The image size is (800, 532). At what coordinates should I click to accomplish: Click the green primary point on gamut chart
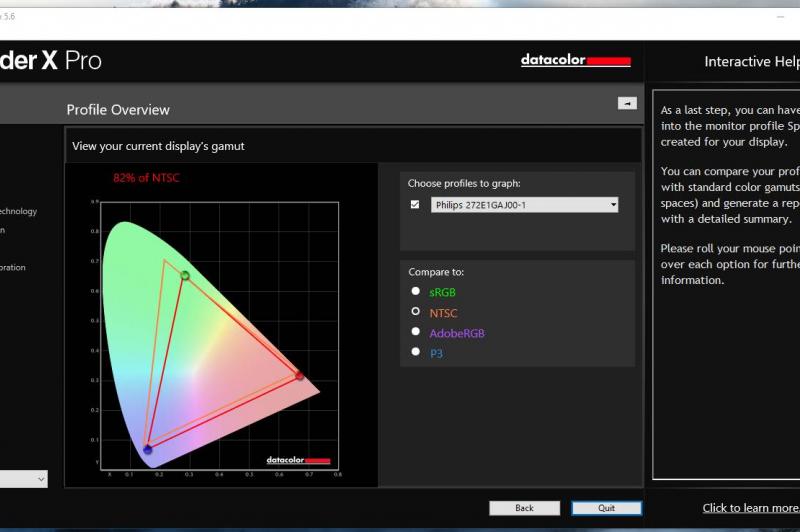[185, 275]
